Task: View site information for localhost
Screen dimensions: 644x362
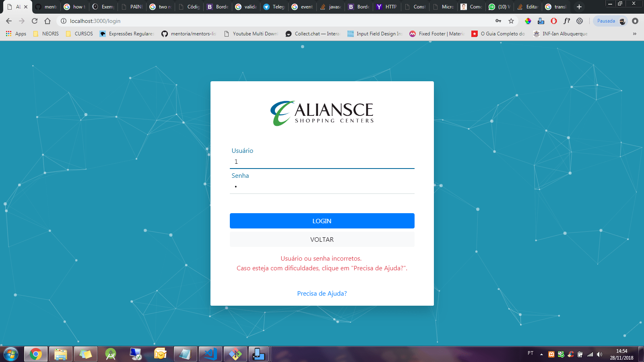Action: pyautogui.click(x=64, y=21)
